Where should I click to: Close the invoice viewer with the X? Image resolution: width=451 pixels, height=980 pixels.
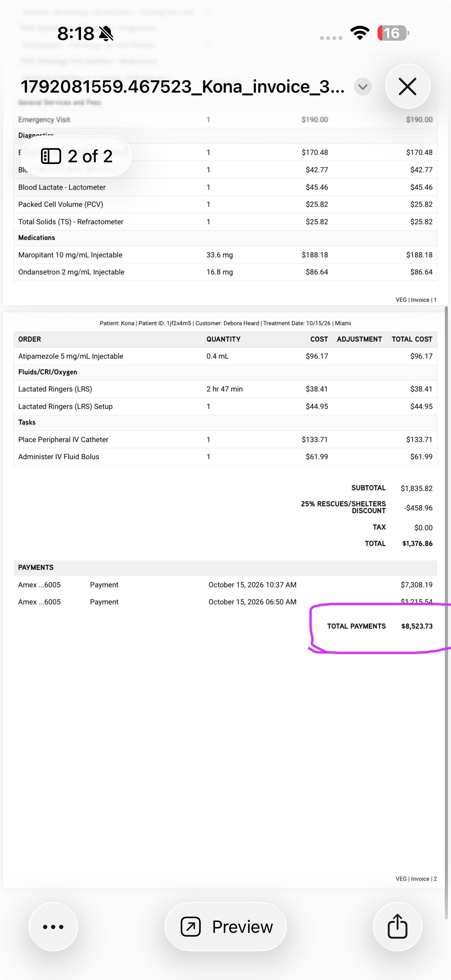pyautogui.click(x=408, y=86)
